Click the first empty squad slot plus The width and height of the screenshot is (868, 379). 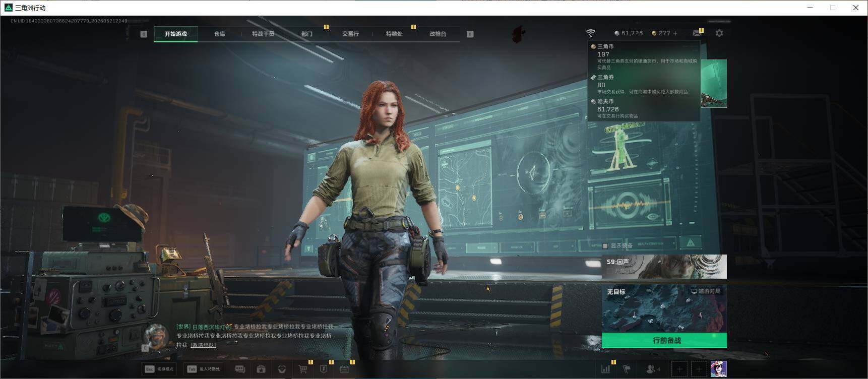tap(679, 369)
